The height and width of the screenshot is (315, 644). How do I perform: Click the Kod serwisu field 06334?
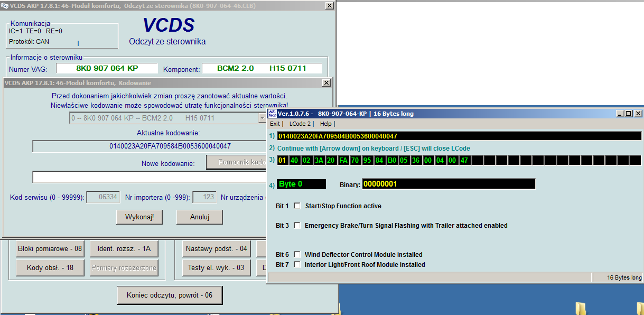[x=103, y=197]
